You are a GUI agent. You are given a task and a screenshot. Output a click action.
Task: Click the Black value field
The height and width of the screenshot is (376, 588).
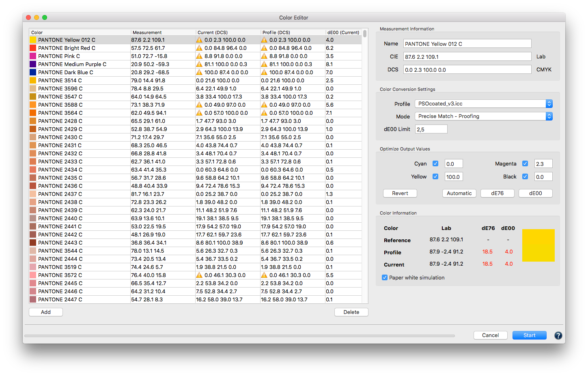tap(543, 176)
